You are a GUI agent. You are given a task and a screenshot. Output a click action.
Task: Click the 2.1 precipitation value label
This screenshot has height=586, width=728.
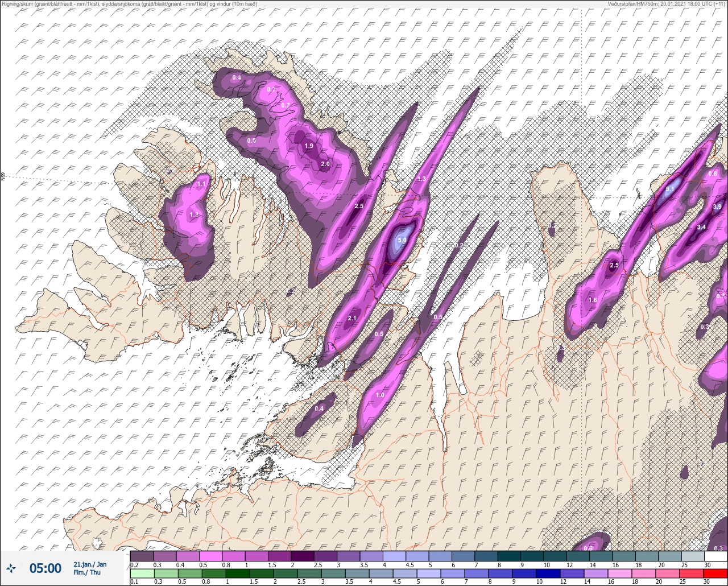(x=351, y=318)
